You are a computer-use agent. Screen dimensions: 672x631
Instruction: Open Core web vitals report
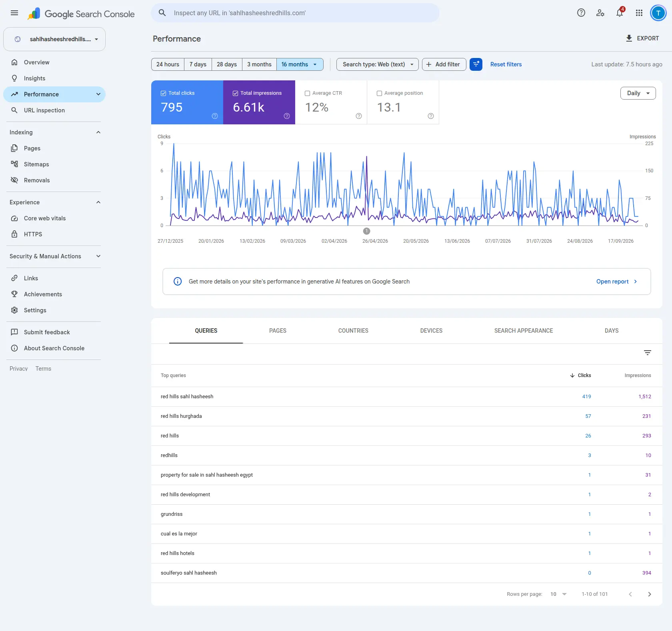(45, 218)
